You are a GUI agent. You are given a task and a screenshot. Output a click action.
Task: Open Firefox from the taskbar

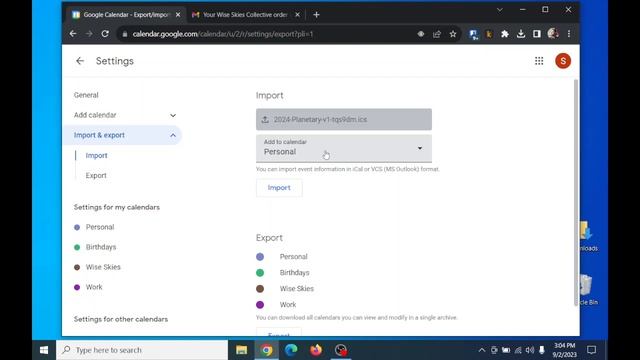pyautogui.click(x=316, y=350)
